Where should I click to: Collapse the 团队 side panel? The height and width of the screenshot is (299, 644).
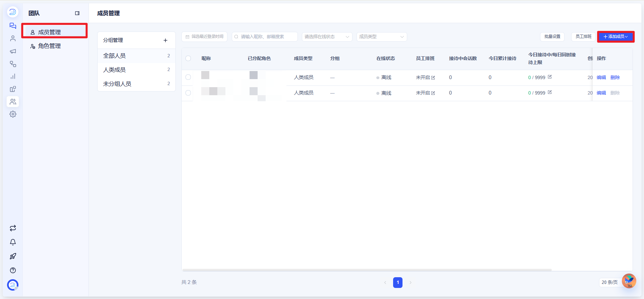click(77, 13)
